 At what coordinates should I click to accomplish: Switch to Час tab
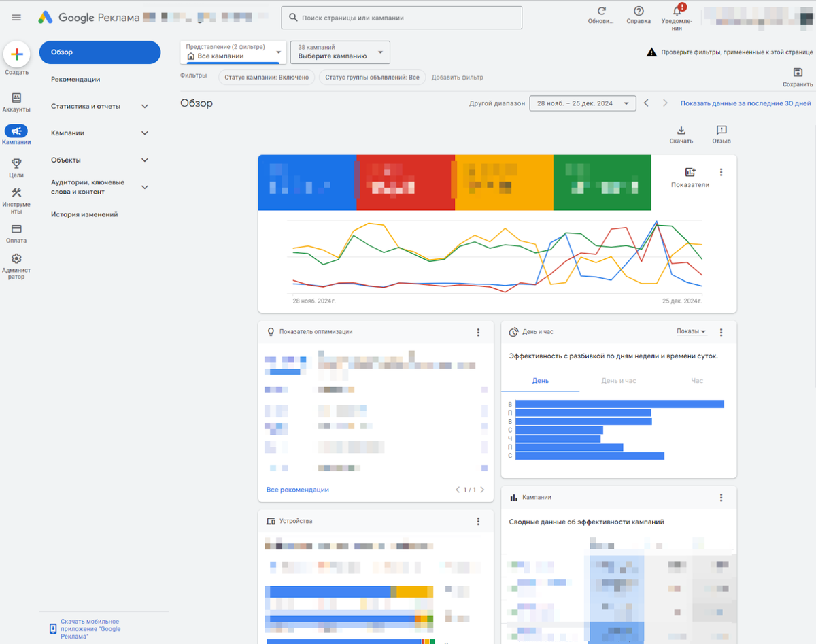tap(697, 381)
